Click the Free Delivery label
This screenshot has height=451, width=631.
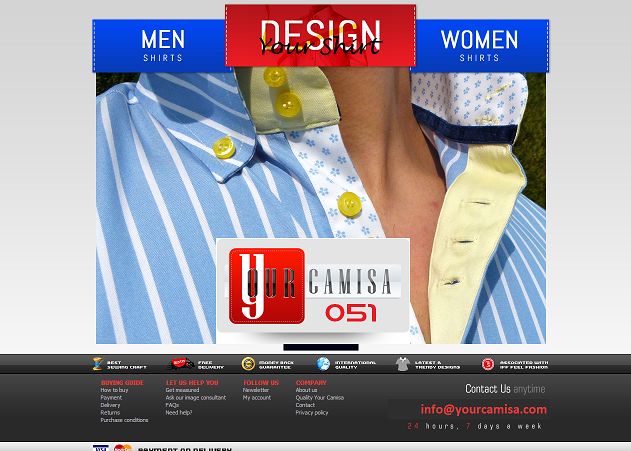coord(210,365)
